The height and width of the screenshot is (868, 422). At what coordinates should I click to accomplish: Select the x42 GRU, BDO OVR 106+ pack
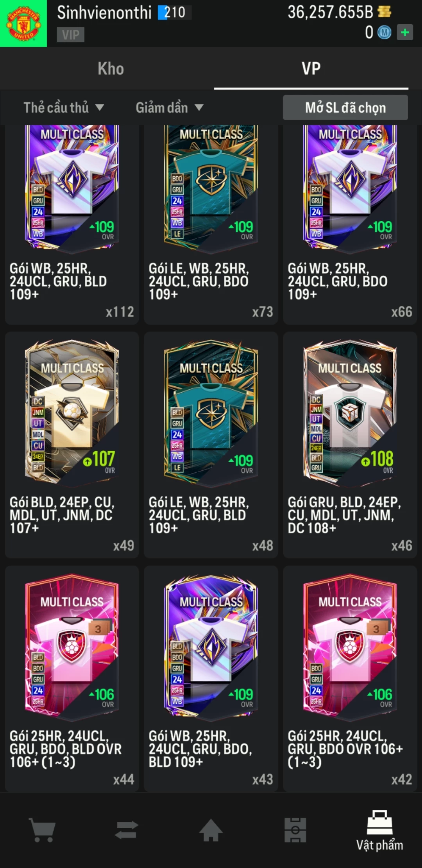coord(350,679)
